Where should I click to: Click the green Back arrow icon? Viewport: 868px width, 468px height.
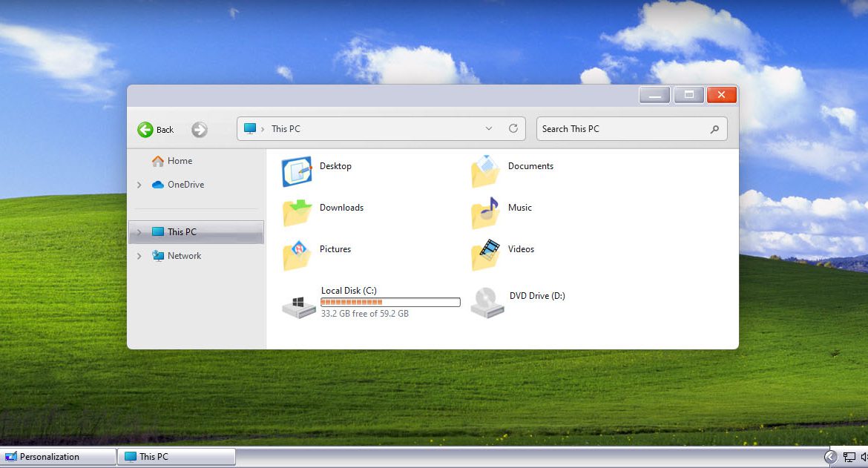(145, 130)
